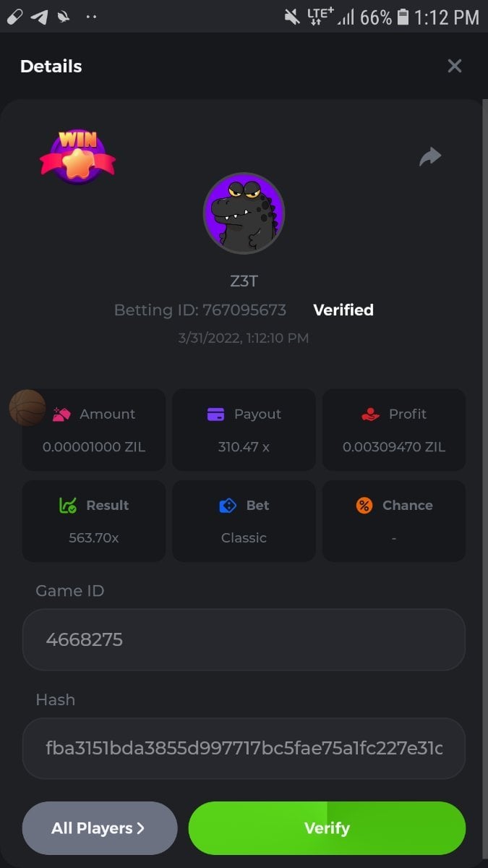Image resolution: width=488 pixels, height=868 pixels.
Task: Tap the muted sound status icon
Action: 292,16
